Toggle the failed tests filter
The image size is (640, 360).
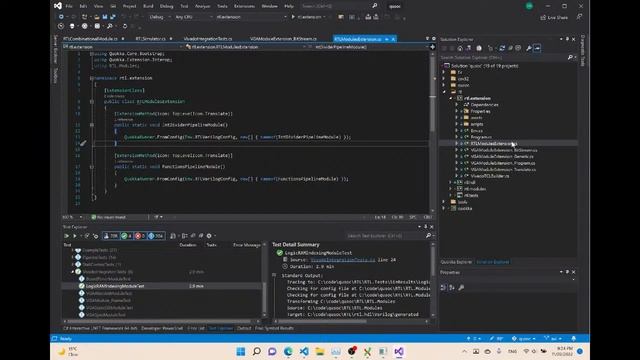point(140,236)
